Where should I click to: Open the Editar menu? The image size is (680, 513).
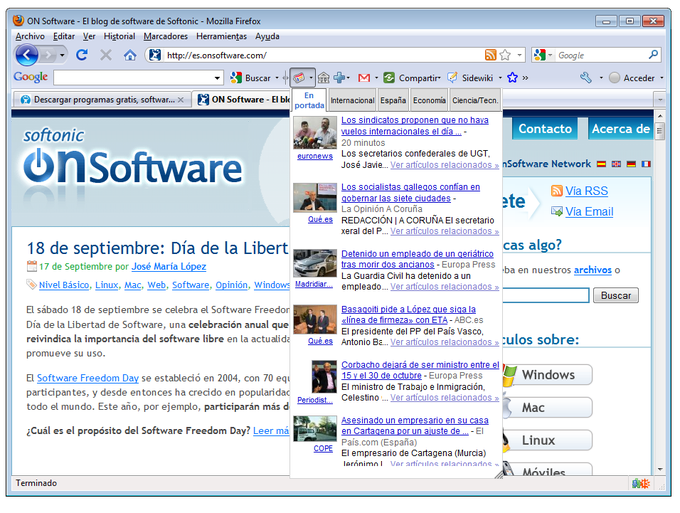pyautogui.click(x=64, y=36)
